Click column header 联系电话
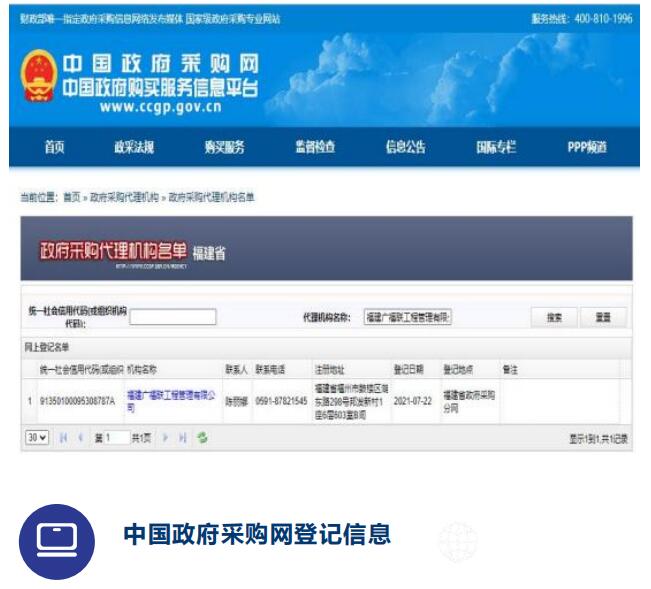 coord(270,369)
